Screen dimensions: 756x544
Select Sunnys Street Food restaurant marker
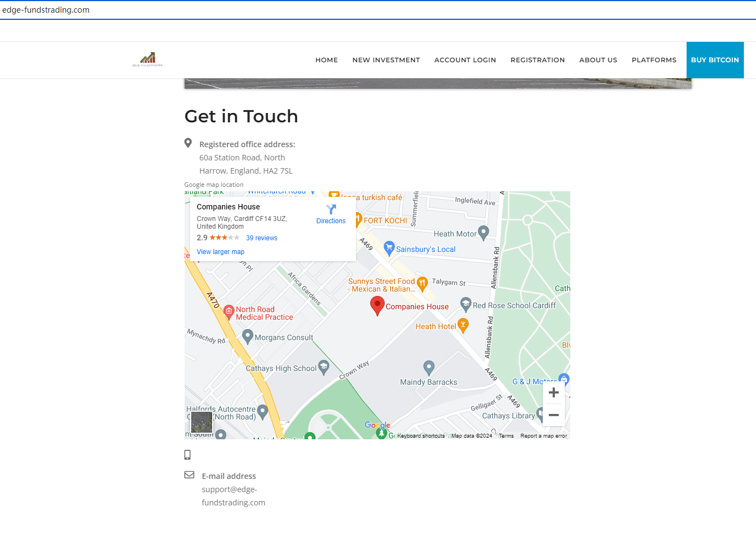(x=422, y=284)
